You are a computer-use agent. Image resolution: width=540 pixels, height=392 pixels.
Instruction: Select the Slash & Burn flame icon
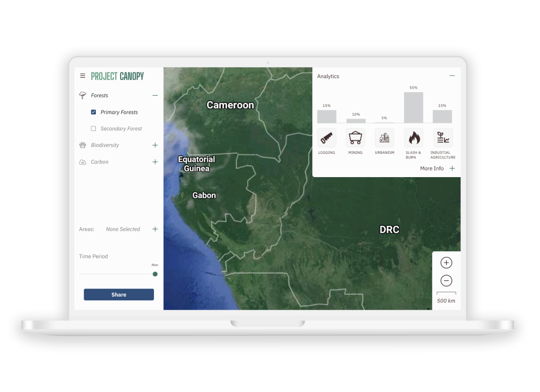414,138
